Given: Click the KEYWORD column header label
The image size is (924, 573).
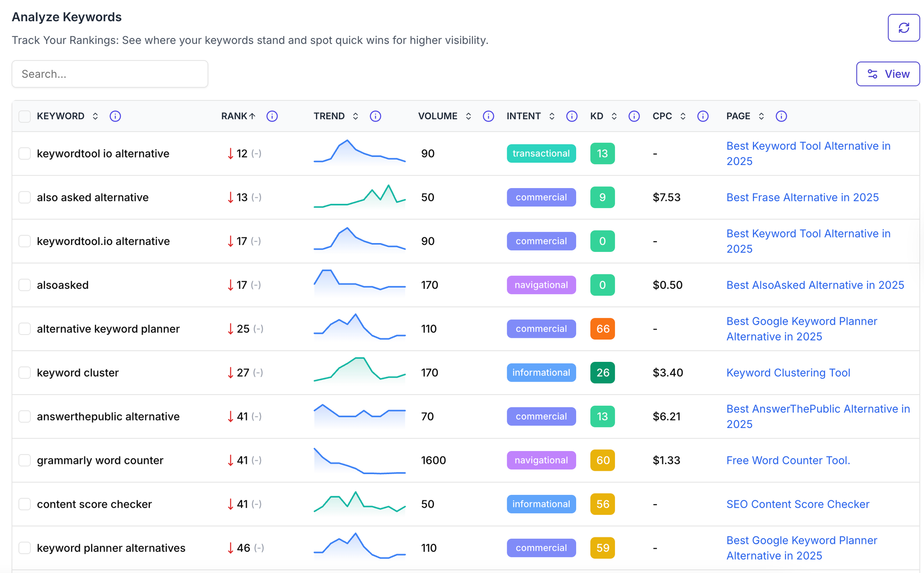Looking at the screenshot, I should [61, 116].
